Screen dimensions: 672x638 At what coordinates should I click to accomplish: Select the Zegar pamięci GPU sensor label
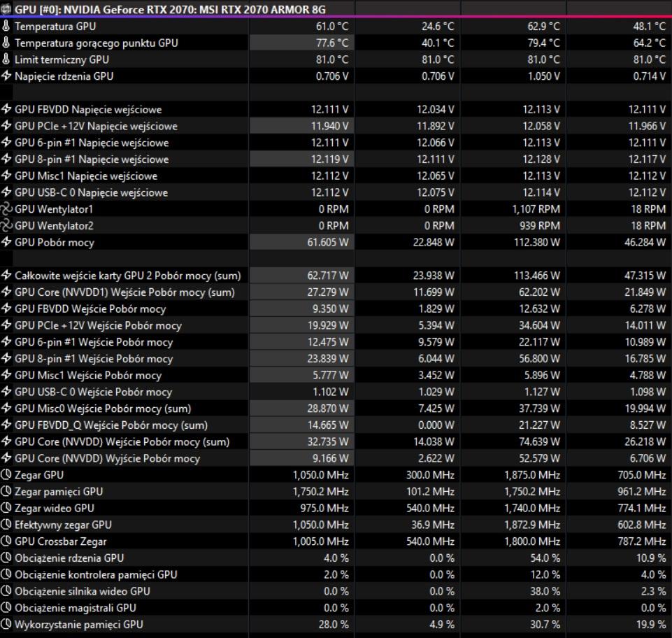[59, 492]
